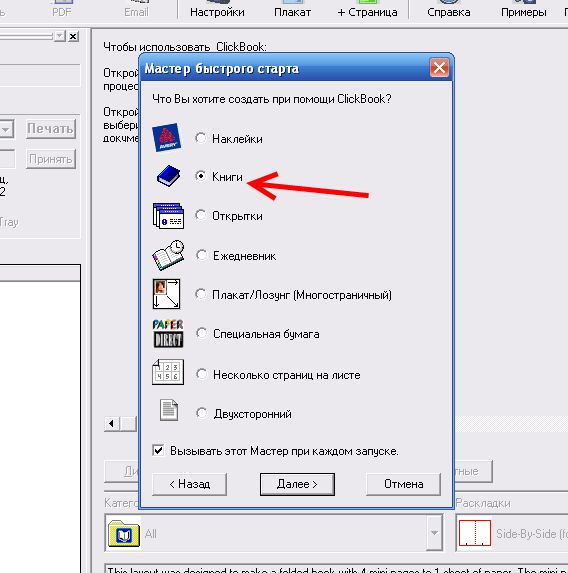This screenshot has width=568, height=573.
Task: Click the blue book icon beside Книги
Action: coord(168,176)
